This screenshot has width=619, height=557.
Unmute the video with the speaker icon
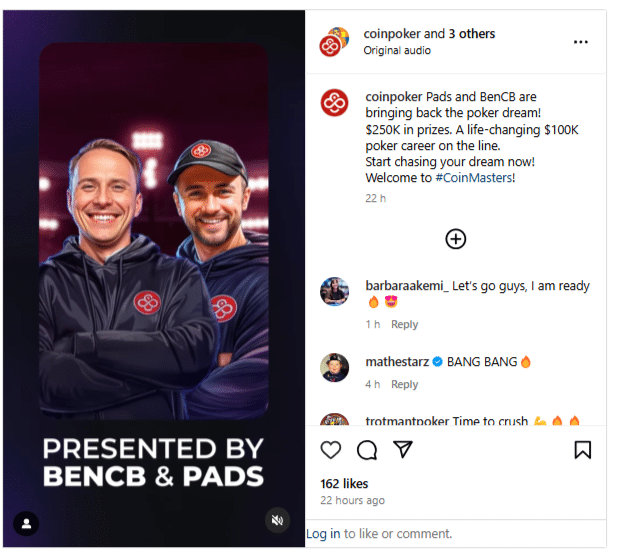coord(277,520)
